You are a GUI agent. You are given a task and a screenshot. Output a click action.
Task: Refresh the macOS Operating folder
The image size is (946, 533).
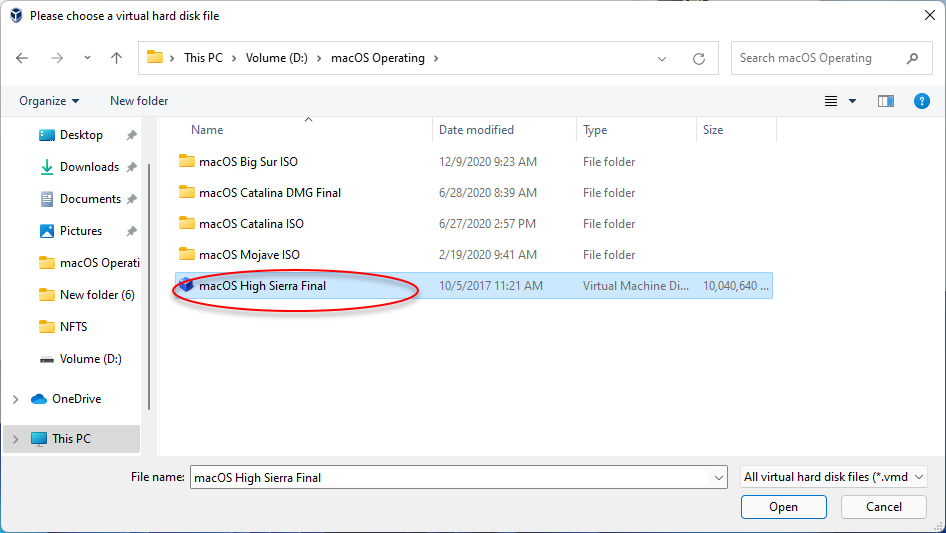[x=699, y=59]
